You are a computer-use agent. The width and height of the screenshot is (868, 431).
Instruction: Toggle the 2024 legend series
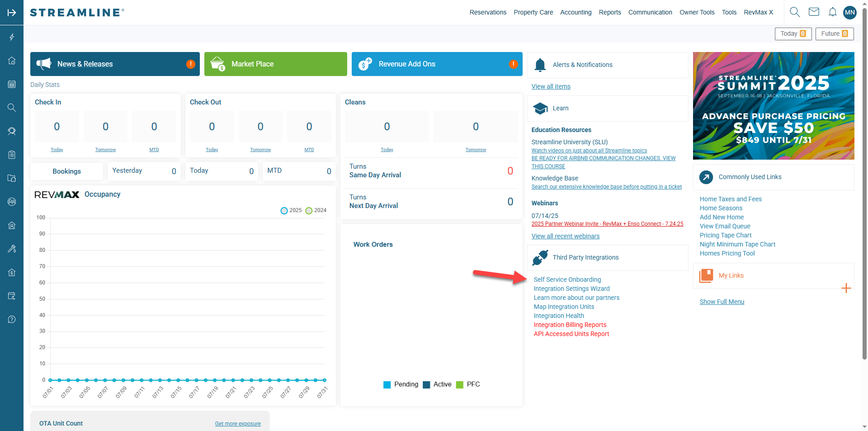pyautogui.click(x=316, y=210)
